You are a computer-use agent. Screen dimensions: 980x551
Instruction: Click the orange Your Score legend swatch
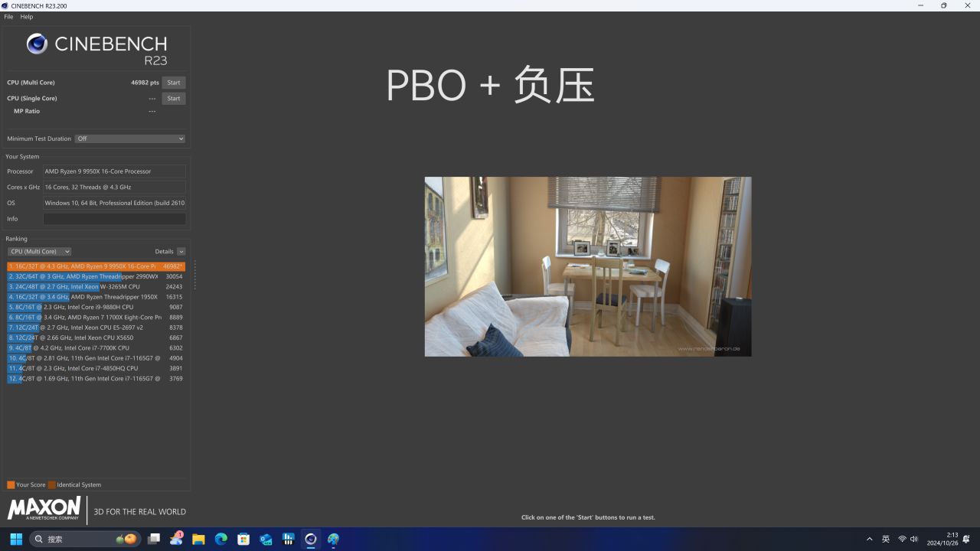[11, 484]
